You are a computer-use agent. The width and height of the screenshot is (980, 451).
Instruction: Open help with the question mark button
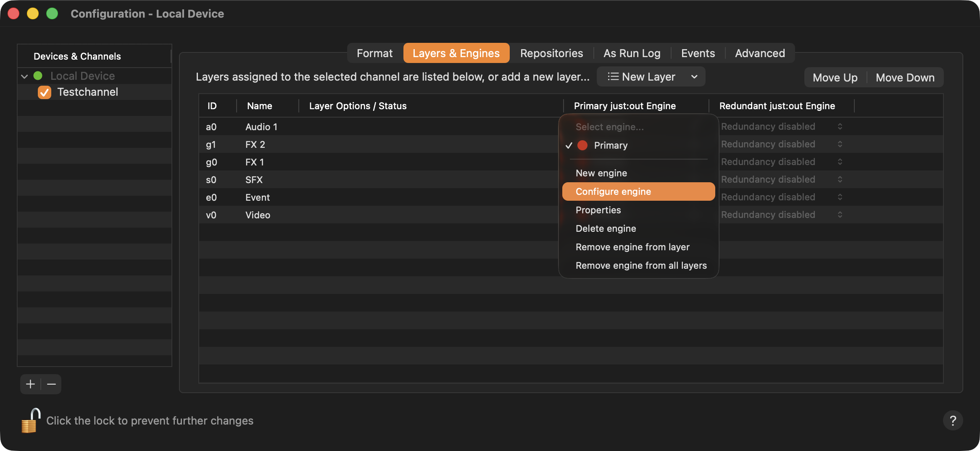(x=953, y=420)
